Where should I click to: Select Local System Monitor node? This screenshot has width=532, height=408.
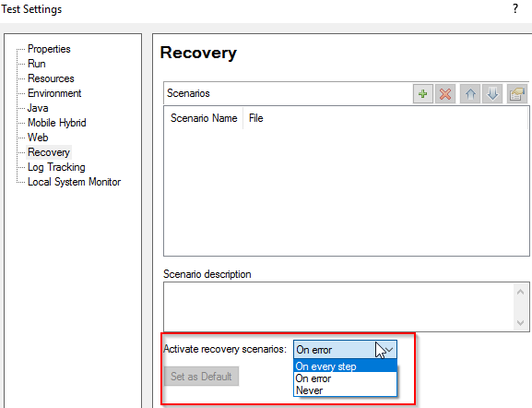pos(74,182)
